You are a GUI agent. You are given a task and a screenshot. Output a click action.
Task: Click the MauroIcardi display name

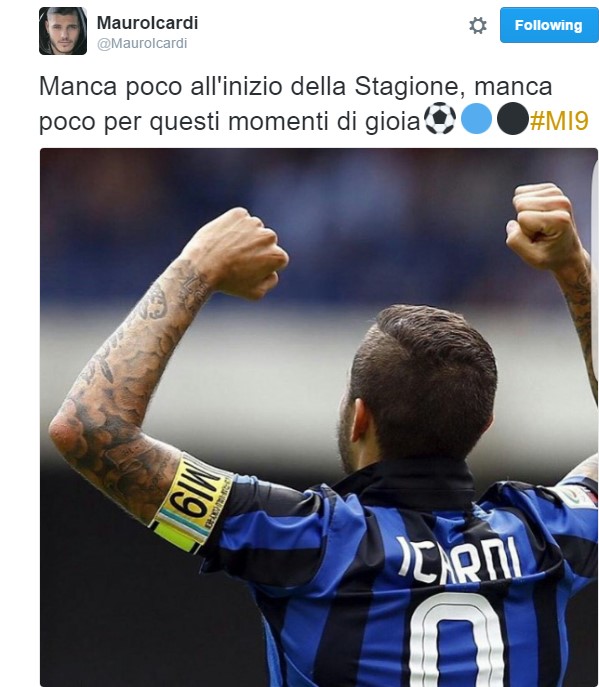click(147, 23)
